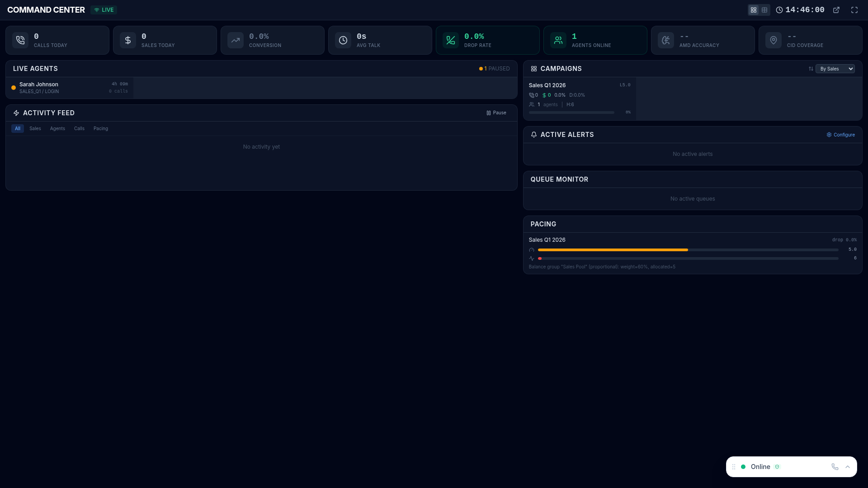Click the bell icon next to Active Alerts
Image resolution: width=868 pixels, height=488 pixels.
pos(534,134)
